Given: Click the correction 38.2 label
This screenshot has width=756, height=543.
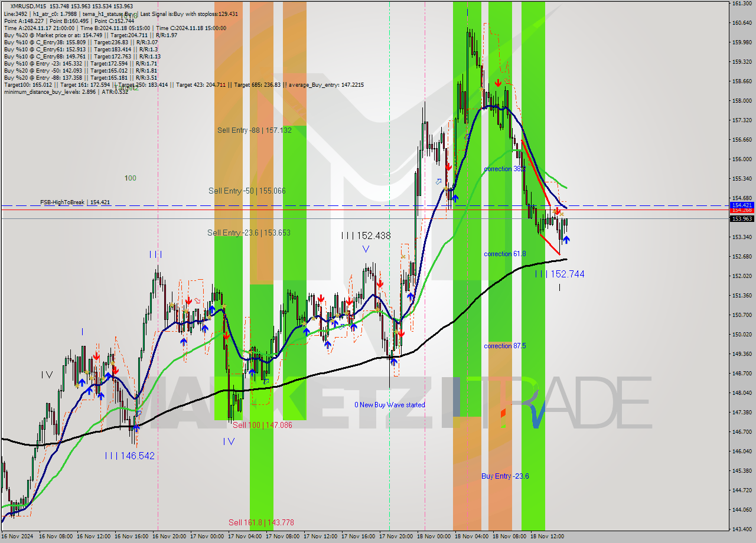Looking at the screenshot, I should point(504,169).
